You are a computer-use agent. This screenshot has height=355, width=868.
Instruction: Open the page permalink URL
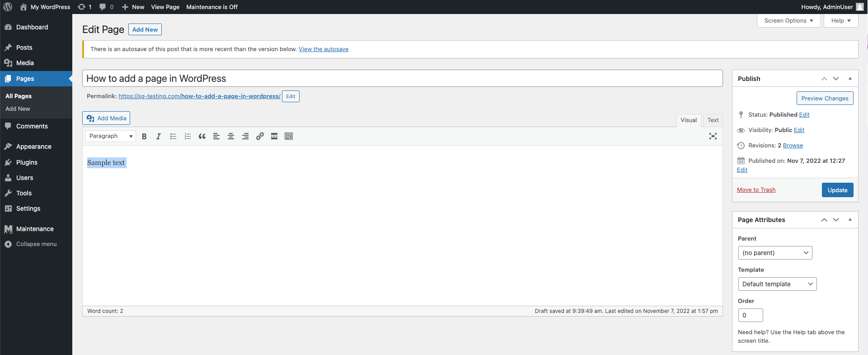point(199,96)
